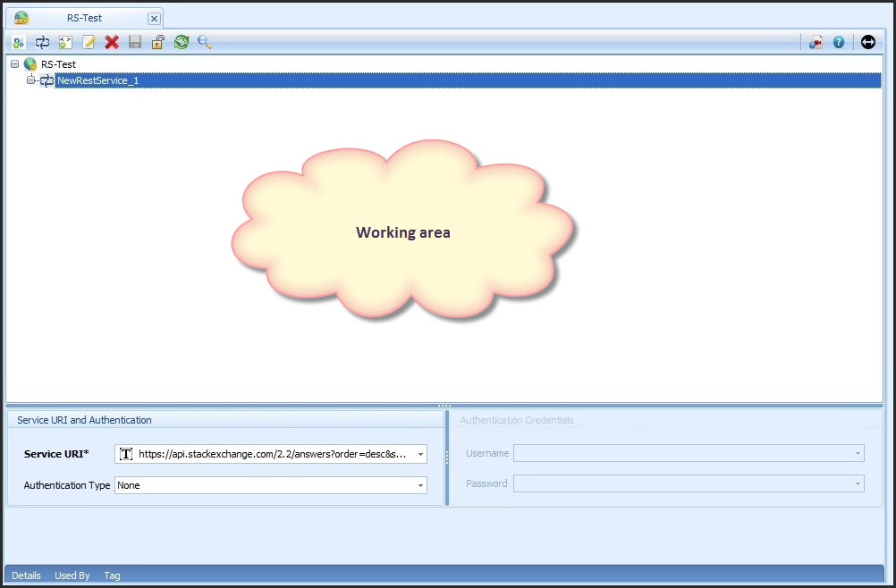This screenshot has height=588, width=896.
Task: Select the RS-Test tree item
Action: [58, 64]
